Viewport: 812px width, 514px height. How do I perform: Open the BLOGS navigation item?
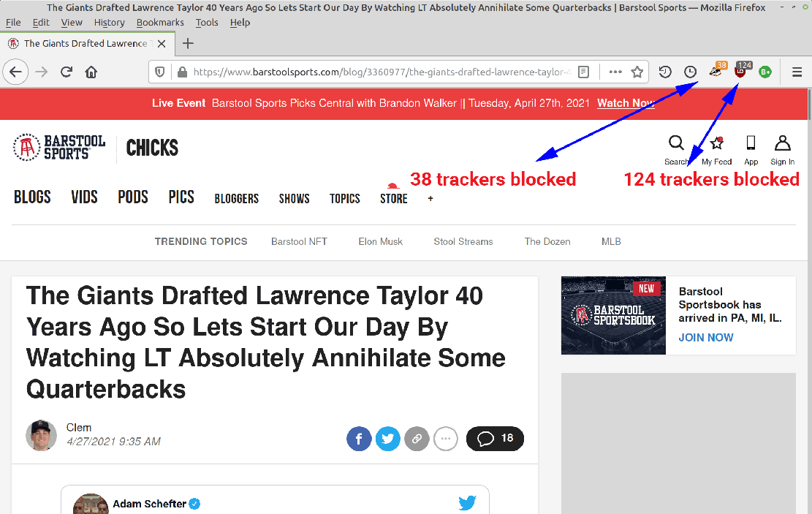pyautogui.click(x=32, y=197)
